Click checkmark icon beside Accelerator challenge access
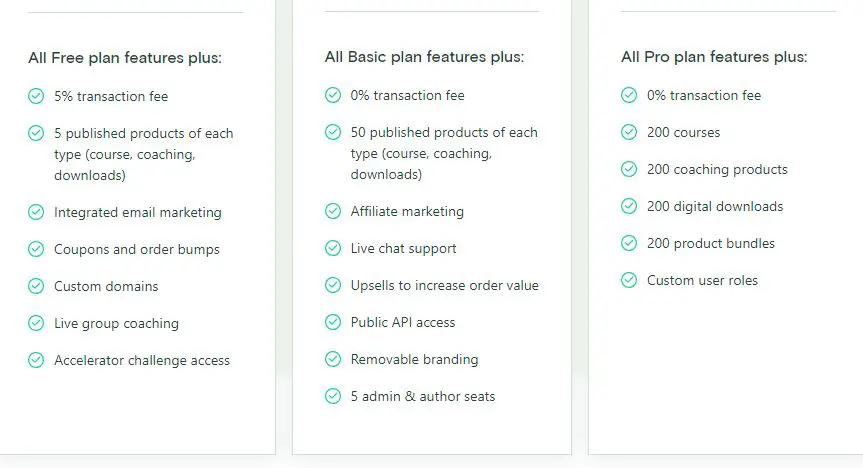 (x=36, y=360)
